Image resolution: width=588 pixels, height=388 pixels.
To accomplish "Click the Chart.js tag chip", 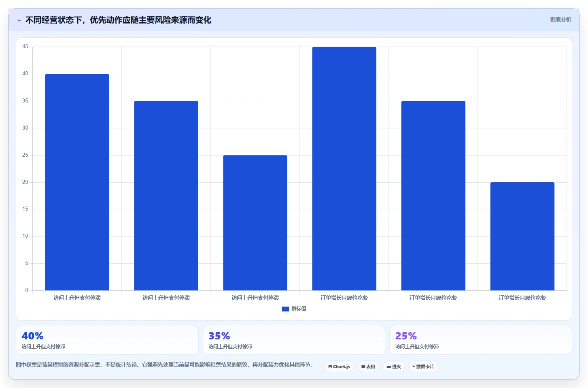I will [x=339, y=367].
